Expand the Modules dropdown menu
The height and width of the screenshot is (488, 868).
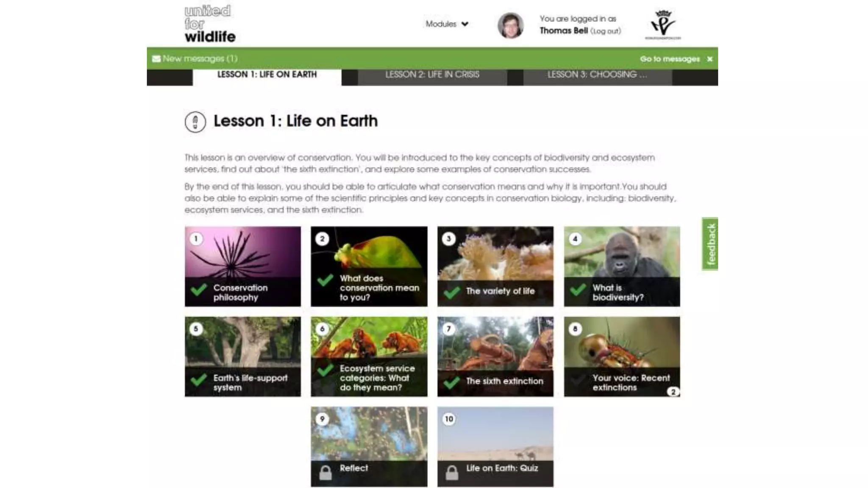(x=447, y=24)
